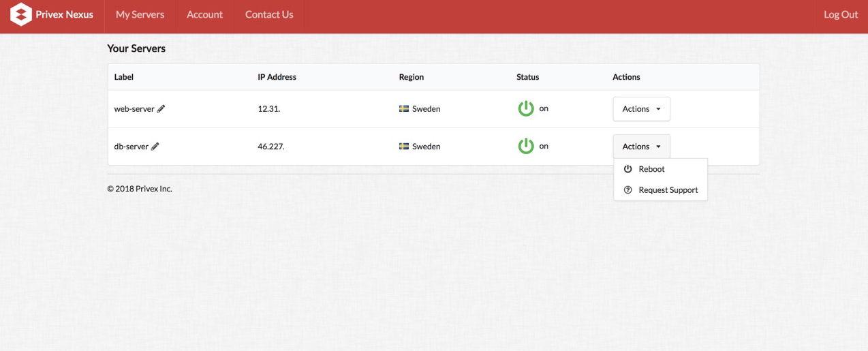Click the Sweden flag in db-server row

coord(404,146)
